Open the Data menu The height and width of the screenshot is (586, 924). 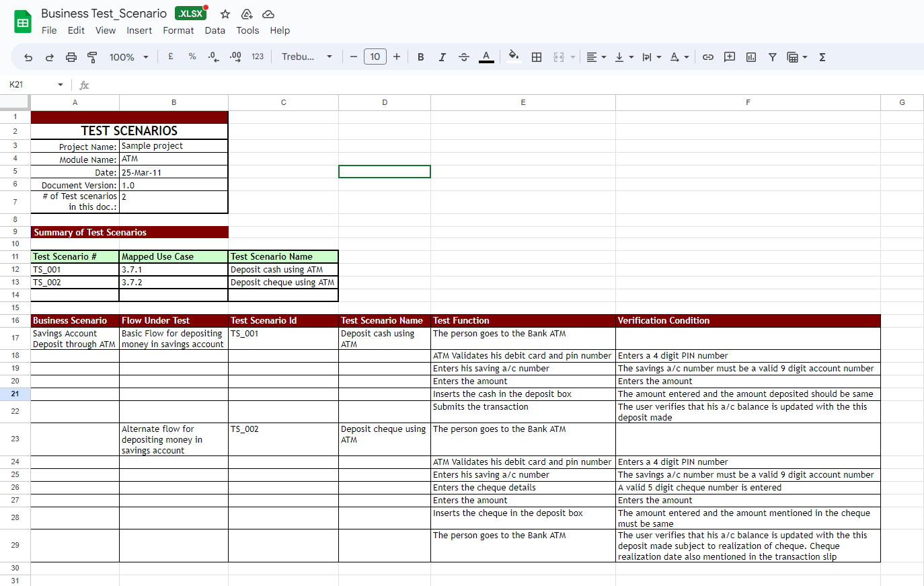(x=215, y=30)
